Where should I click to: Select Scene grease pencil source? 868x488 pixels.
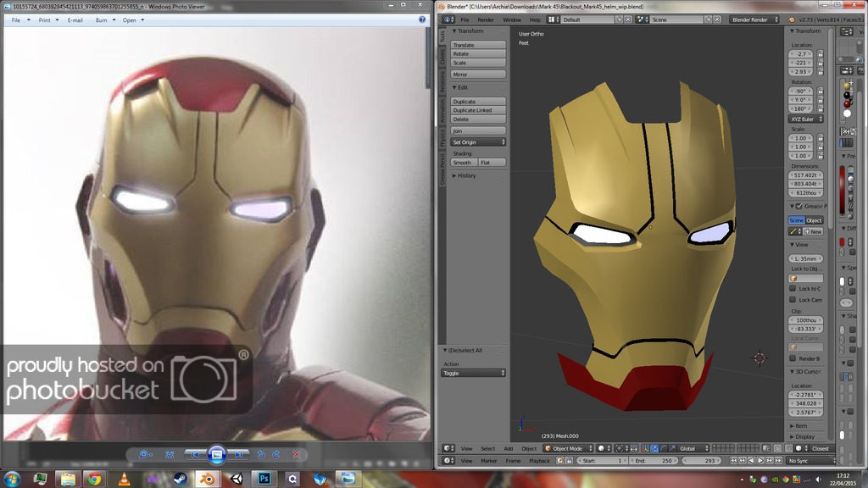coord(796,220)
